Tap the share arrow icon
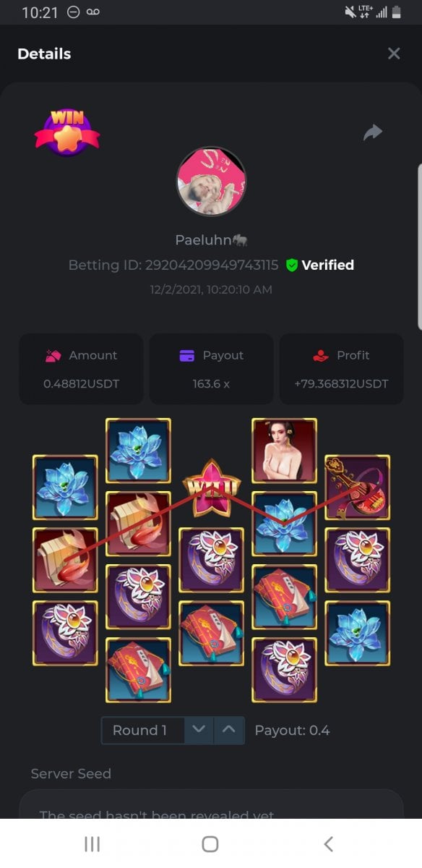The image size is (422, 868). (372, 132)
